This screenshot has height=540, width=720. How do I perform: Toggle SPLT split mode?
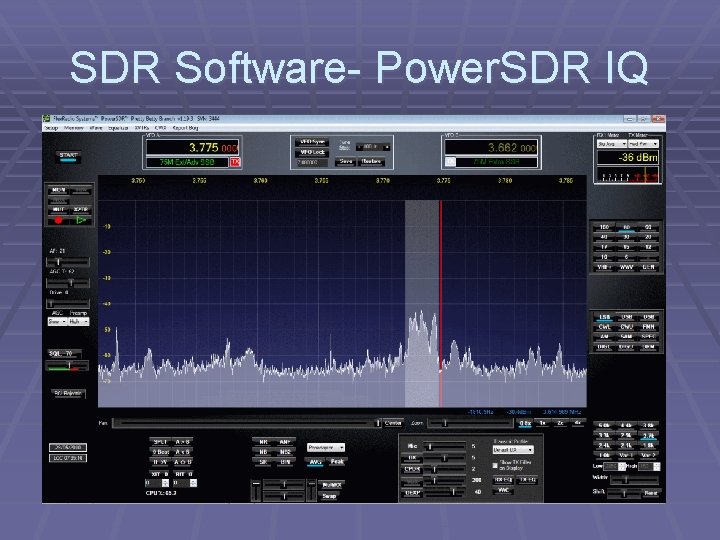pyautogui.click(x=160, y=442)
